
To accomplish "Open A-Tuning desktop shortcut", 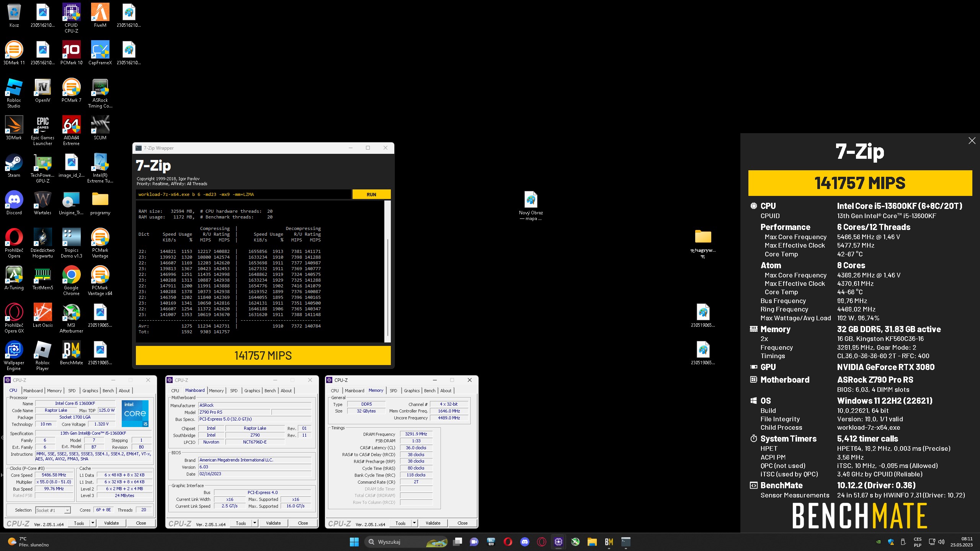I will click(x=14, y=278).
